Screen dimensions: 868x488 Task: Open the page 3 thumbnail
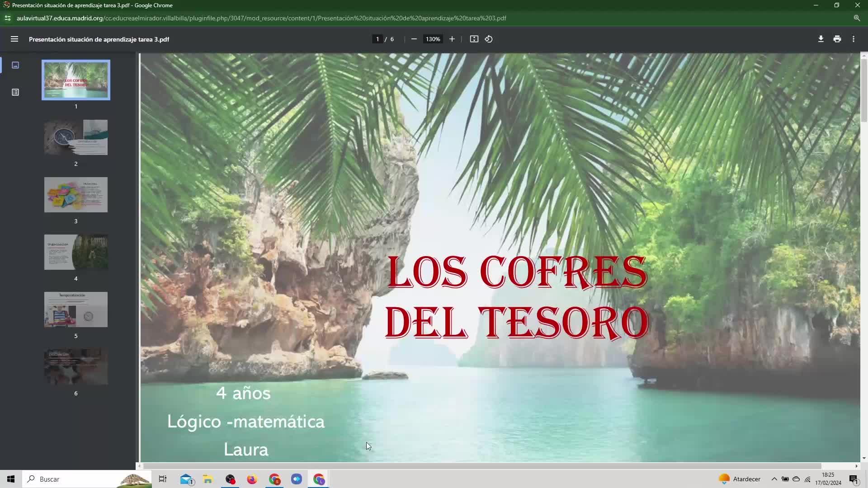(76, 195)
